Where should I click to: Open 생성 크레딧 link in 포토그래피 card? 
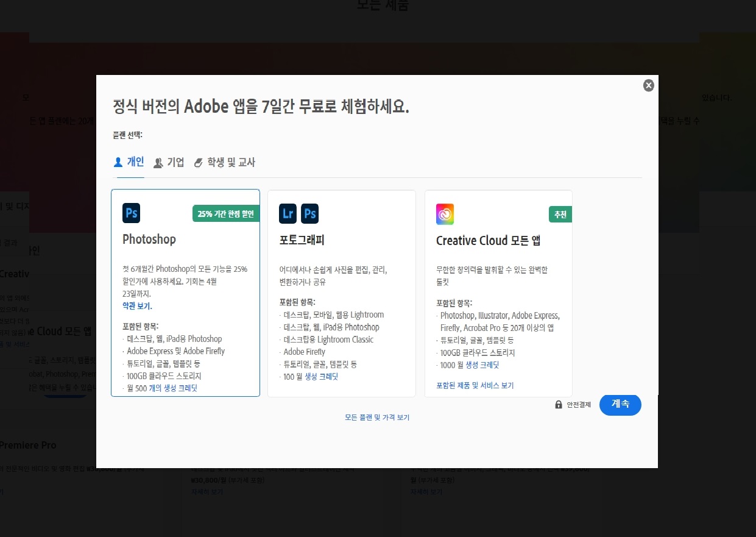321,377
